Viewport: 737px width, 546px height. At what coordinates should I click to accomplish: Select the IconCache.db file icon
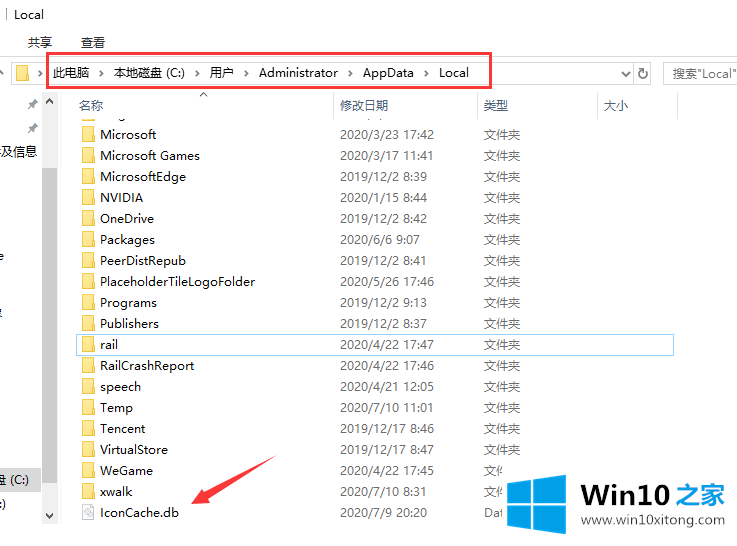[88, 512]
